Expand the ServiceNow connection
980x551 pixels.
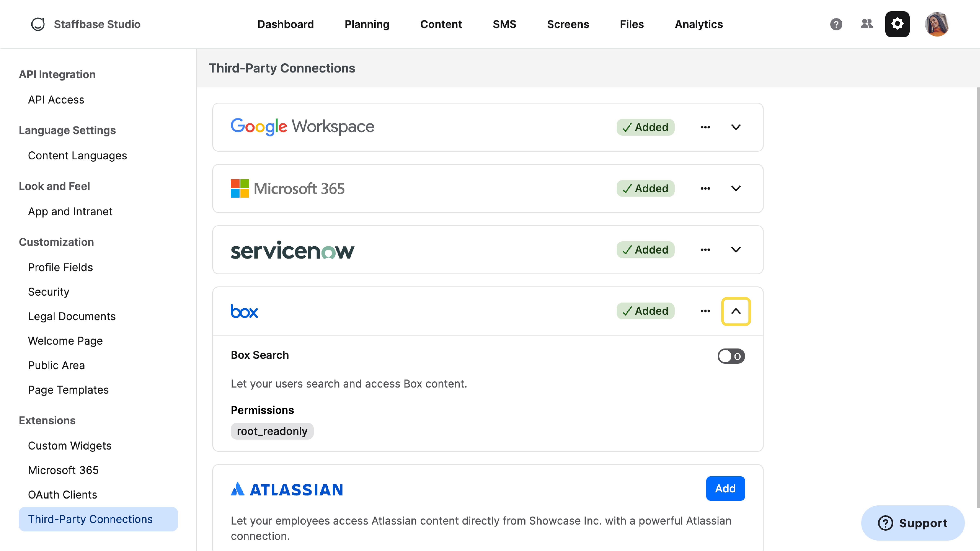pyautogui.click(x=736, y=250)
